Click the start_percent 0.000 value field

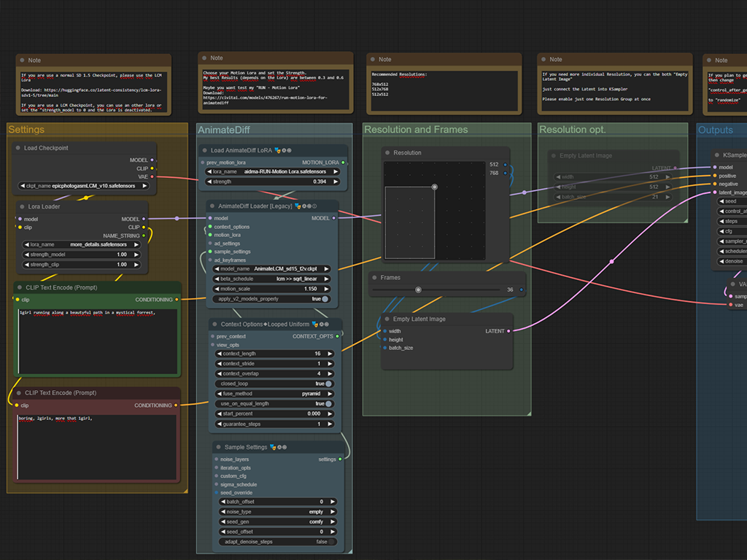pos(274,414)
